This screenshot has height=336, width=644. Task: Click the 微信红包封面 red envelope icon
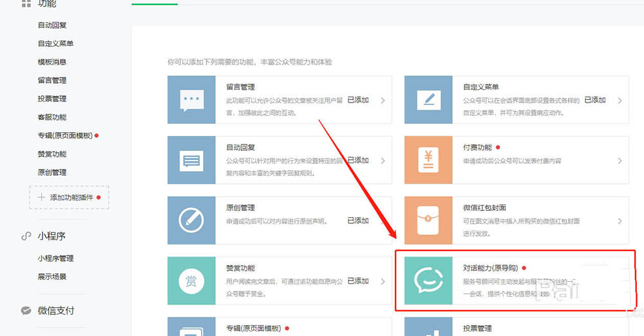click(x=428, y=221)
